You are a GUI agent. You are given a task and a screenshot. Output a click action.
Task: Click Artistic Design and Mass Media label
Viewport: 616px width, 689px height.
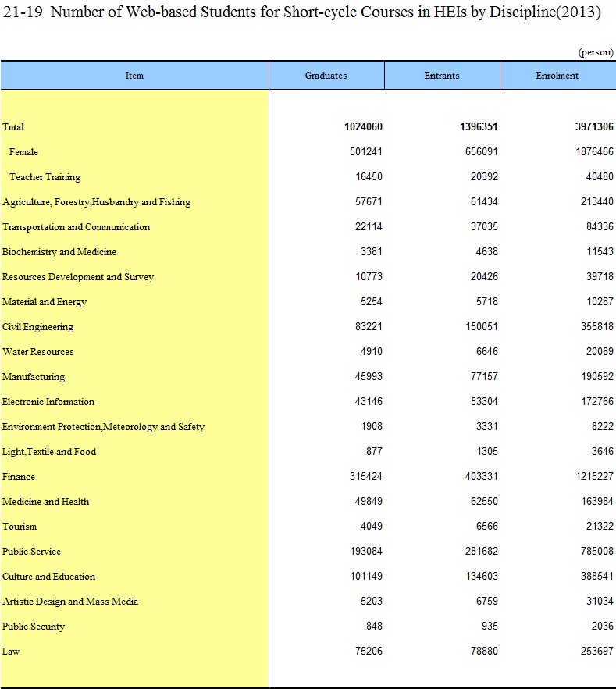pyautogui.click(x=70, y=602)
